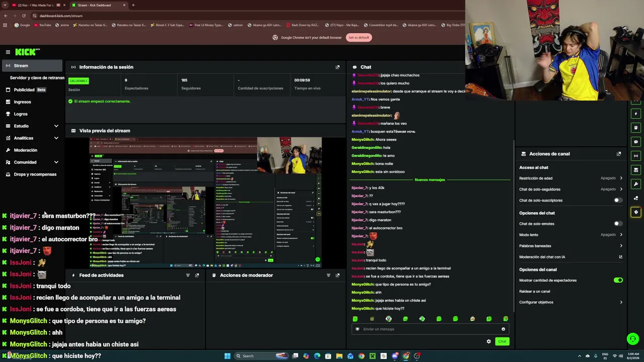Image resolution: width=644 pixels, height=362 pixels.
Task: Disable Mostrar cantidad de espectadores switch
Action: point(618,280)
